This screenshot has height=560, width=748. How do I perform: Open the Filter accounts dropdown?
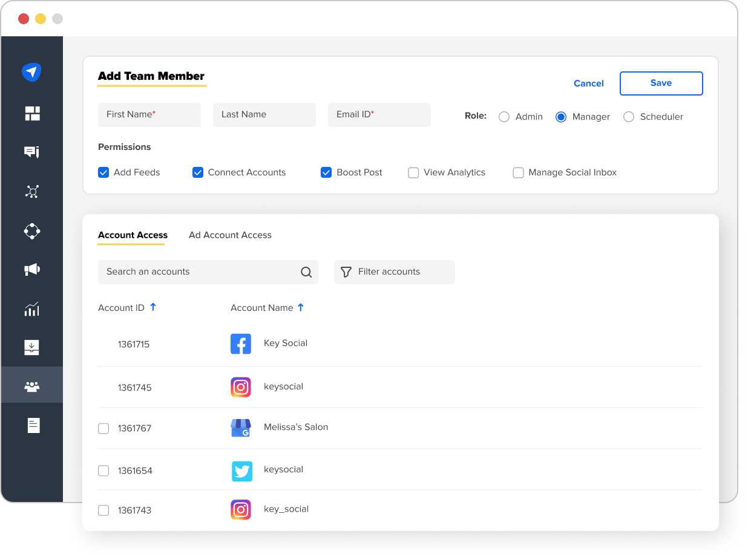coord(395,272)
